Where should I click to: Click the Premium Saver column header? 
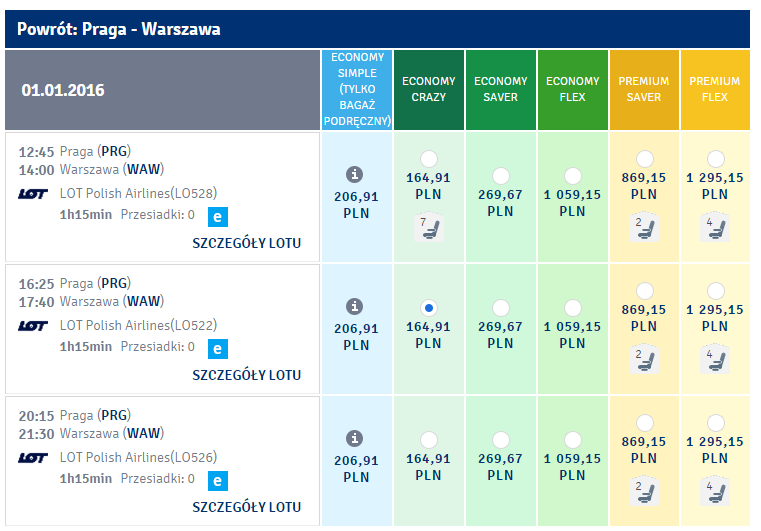coord(644,90)
